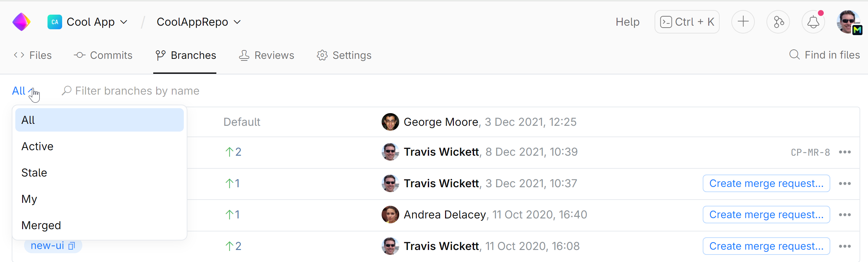
Task: Open the user profile avatar
Action: (848, 22)
